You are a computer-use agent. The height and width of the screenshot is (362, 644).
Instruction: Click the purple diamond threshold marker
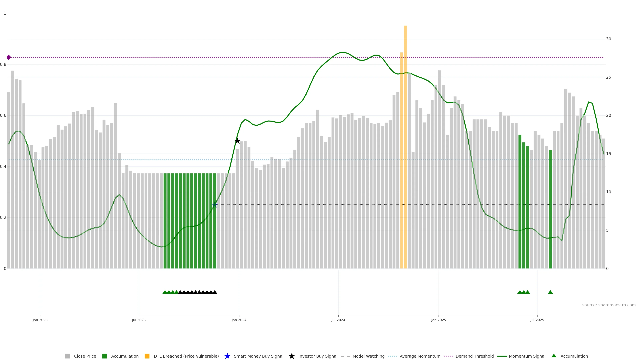(9, 57)
